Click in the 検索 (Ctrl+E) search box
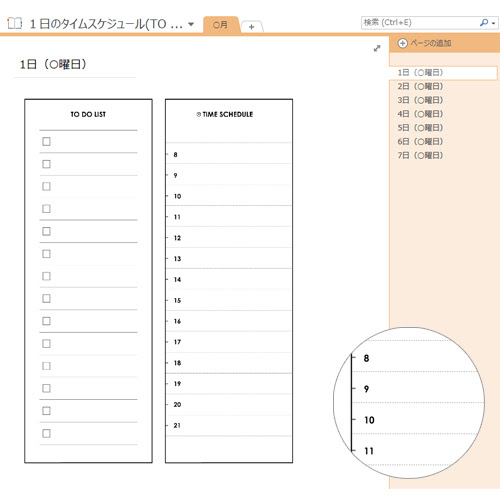This screenshot has height=500, width=500. click(x=419, y=23)
